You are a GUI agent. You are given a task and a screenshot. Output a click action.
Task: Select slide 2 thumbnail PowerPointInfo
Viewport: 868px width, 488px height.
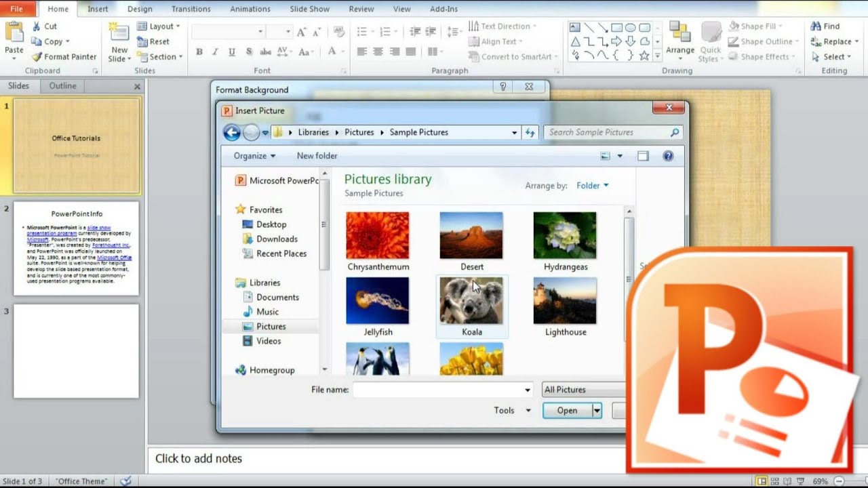(76, 248)
